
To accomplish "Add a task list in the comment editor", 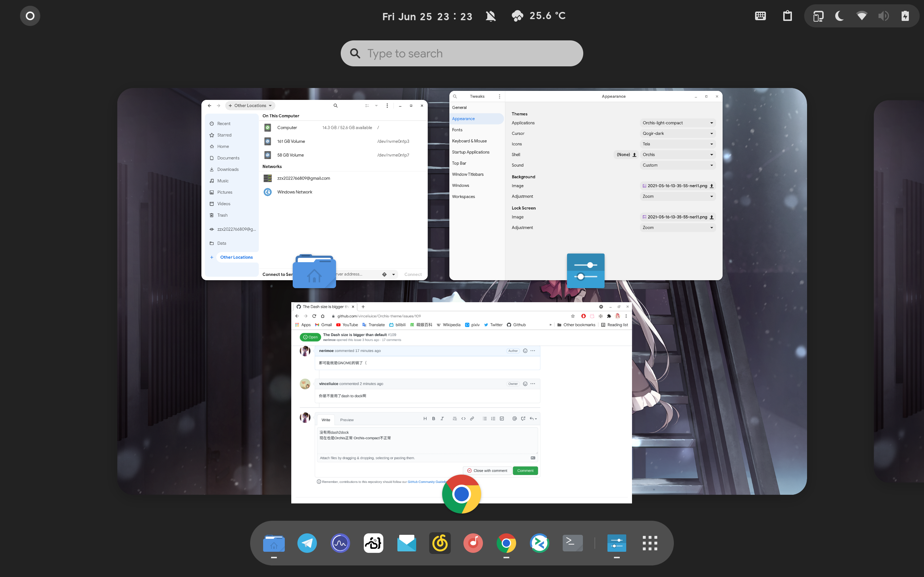I will coord(502,419).
